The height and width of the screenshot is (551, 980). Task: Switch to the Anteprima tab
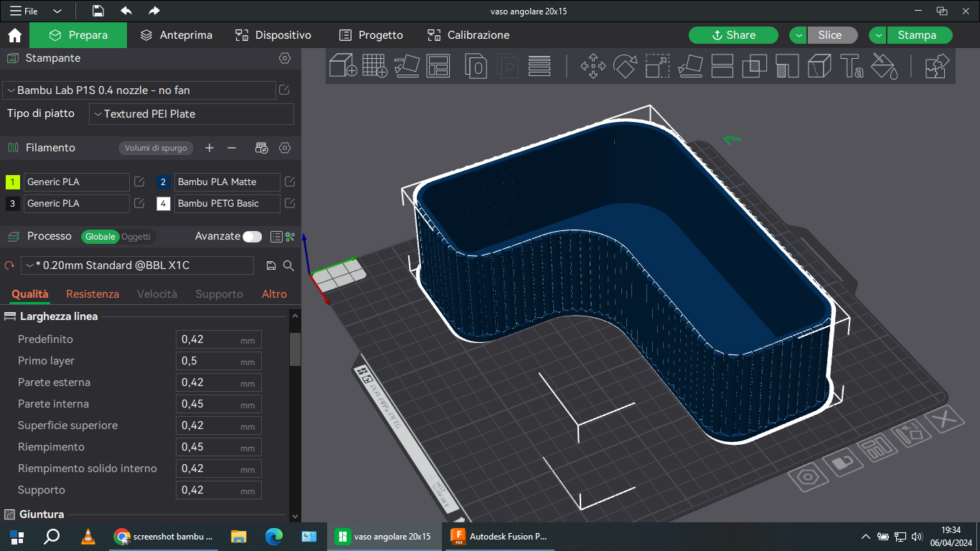pos(176,35)
